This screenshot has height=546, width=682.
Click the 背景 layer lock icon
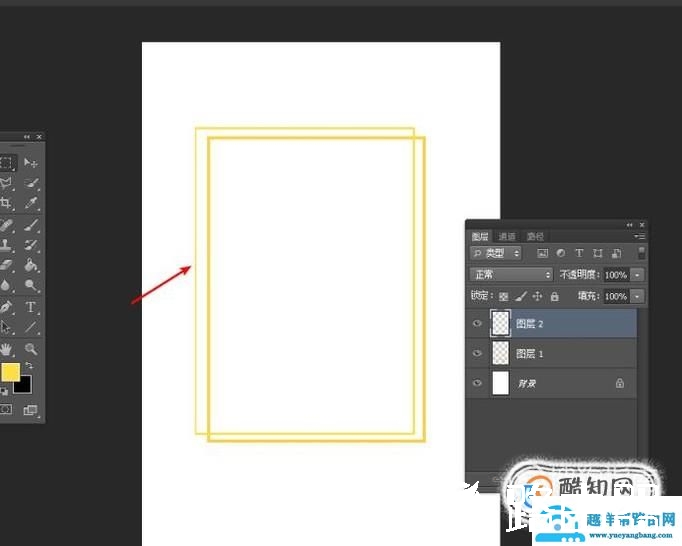[x=620, y=383]
